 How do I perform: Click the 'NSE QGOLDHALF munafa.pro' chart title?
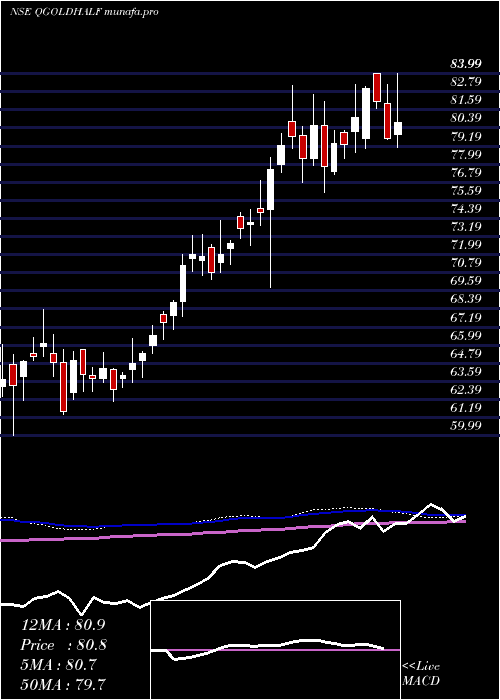(84, 12)
